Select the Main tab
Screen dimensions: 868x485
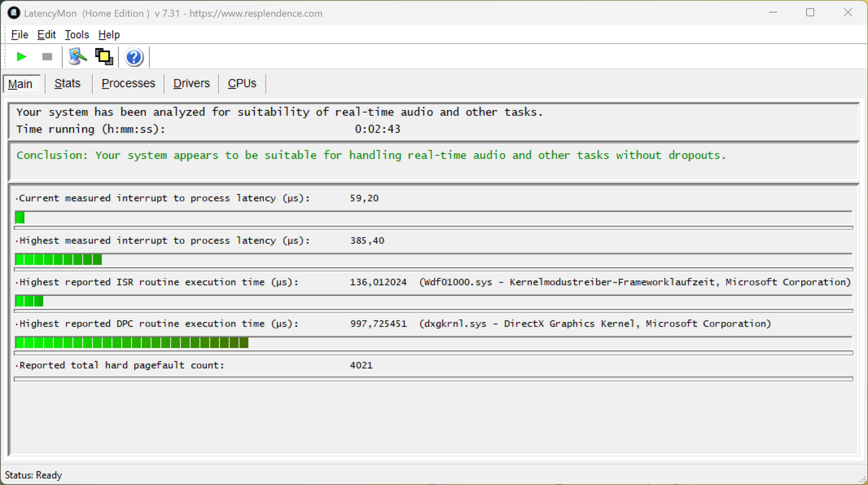point(21,84)
